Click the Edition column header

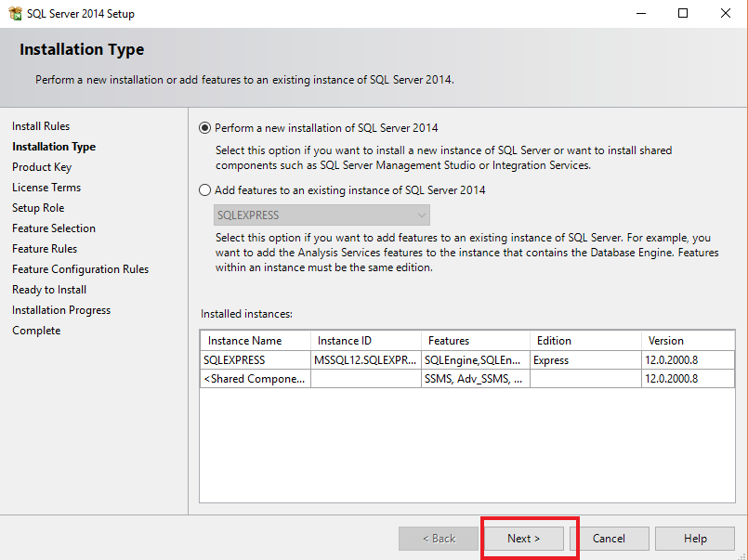(585, 341)
